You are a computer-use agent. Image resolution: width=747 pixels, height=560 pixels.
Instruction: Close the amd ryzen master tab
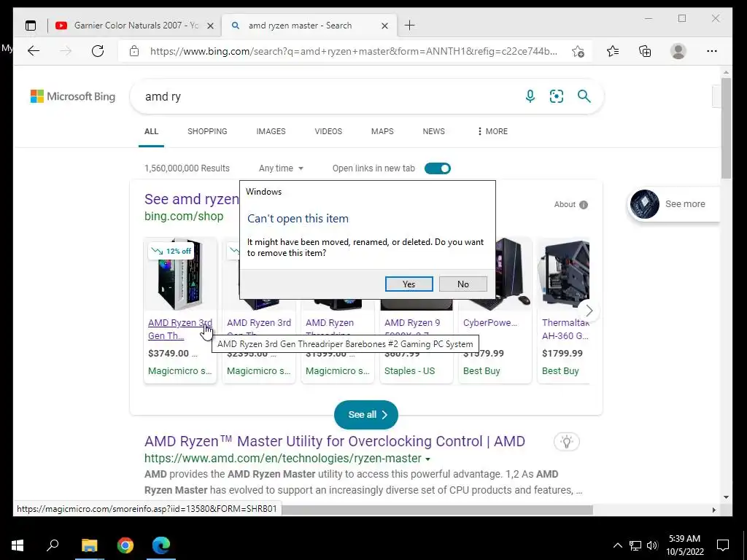click(x=384, y=26)
